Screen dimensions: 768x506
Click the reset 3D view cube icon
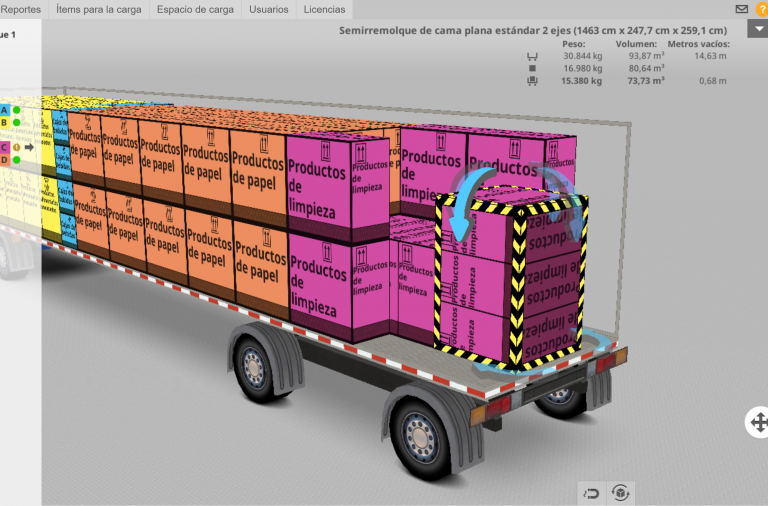coord(621,493)
